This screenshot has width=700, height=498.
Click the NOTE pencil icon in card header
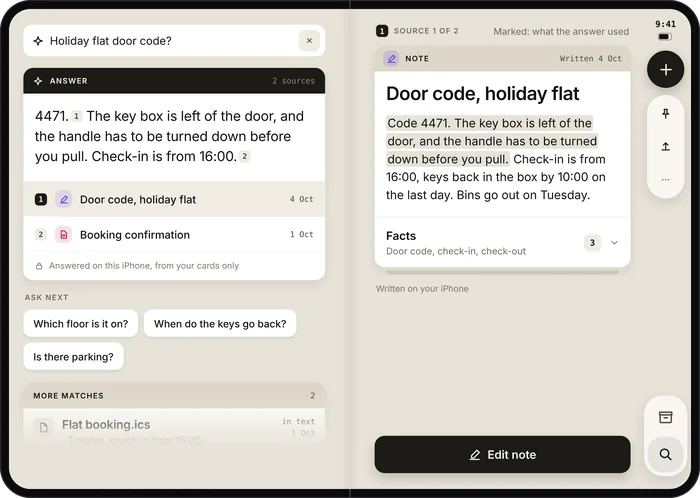(x=392, y=58)
